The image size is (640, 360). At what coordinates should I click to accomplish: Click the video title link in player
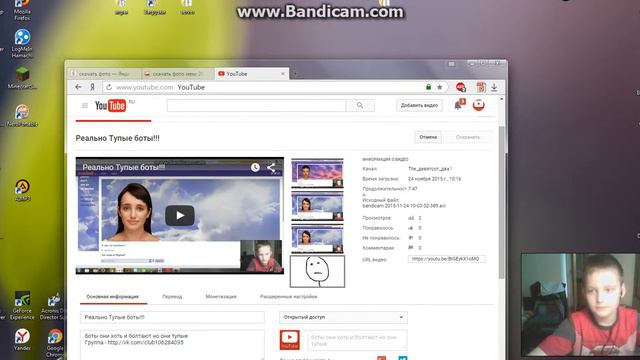(x=124, y=167)
